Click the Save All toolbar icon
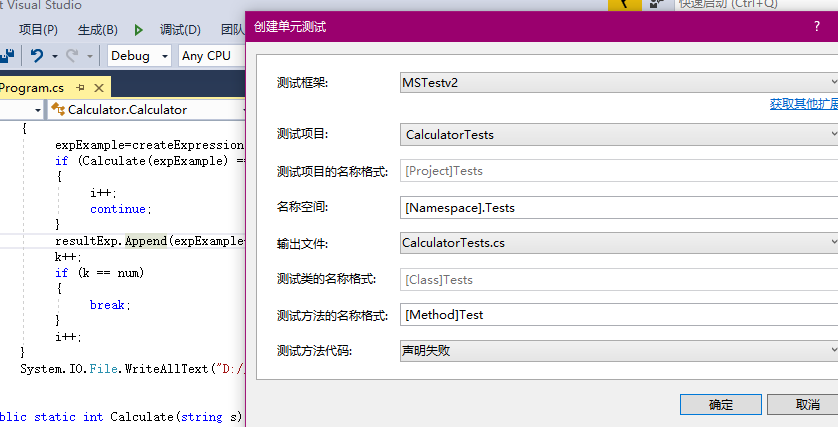The width and height of the screenshot is (838, 427). 8,56
